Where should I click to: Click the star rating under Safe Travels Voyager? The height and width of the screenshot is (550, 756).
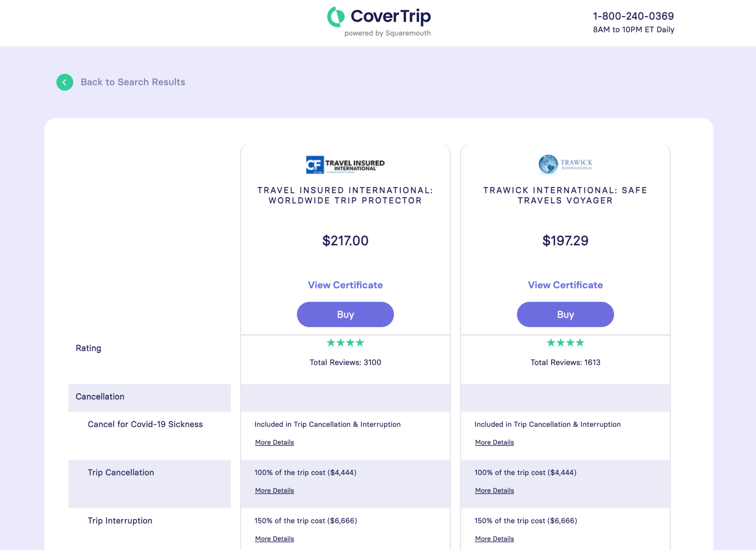tap(565, 342)
